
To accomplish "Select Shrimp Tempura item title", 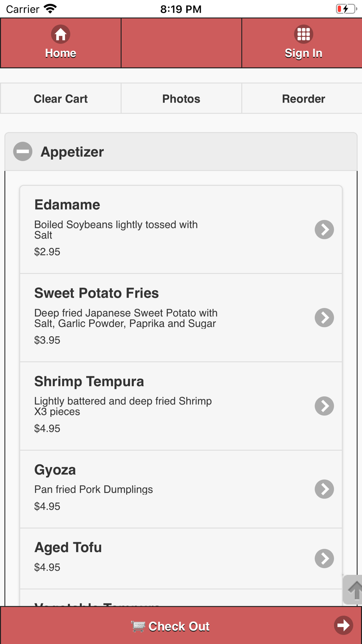I will tap(89, 381).
